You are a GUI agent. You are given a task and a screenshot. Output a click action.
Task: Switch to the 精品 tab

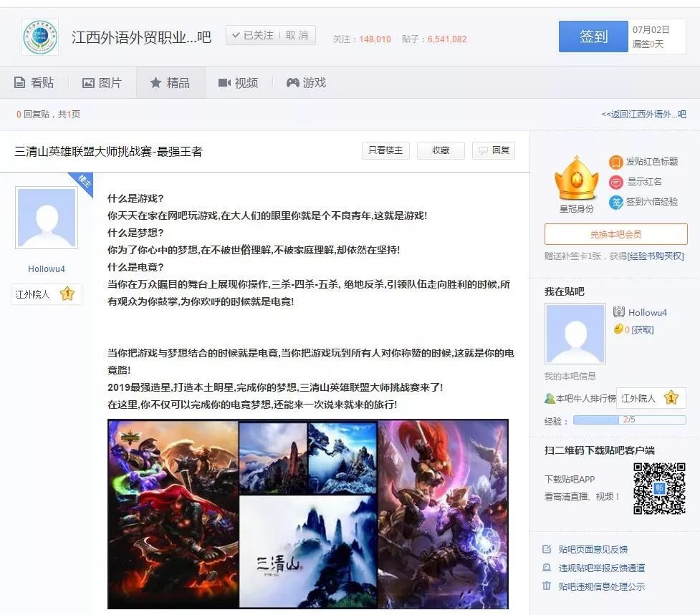tap(171, 82)
